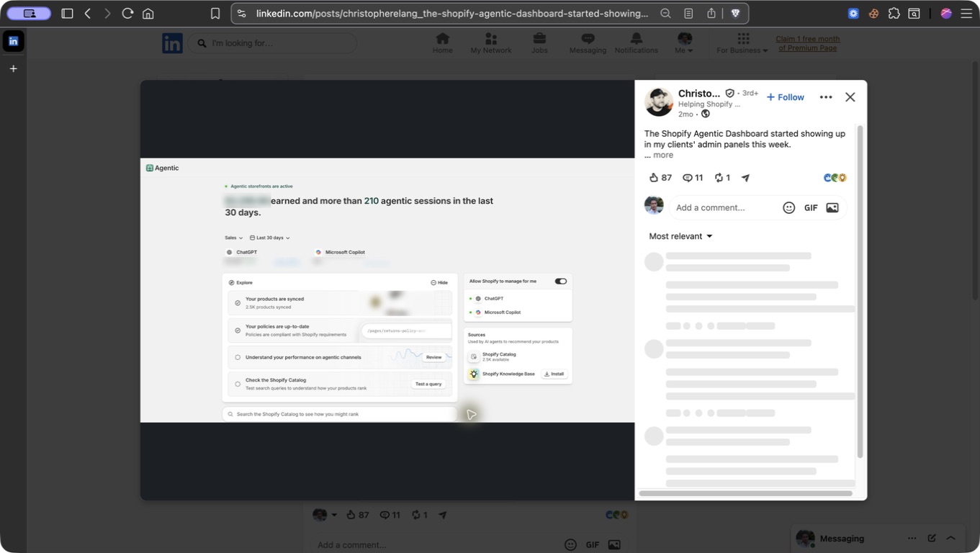
Task: Reload the current LinkedIn page
Action: pos(127,14)
